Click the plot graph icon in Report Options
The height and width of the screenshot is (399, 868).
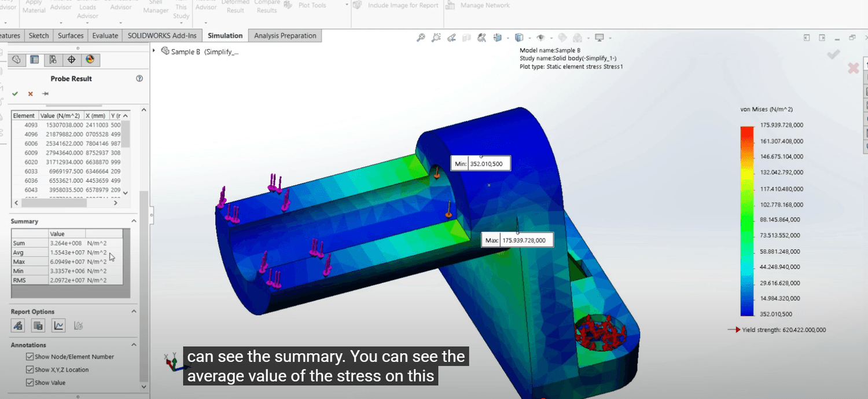coord(58,326)
